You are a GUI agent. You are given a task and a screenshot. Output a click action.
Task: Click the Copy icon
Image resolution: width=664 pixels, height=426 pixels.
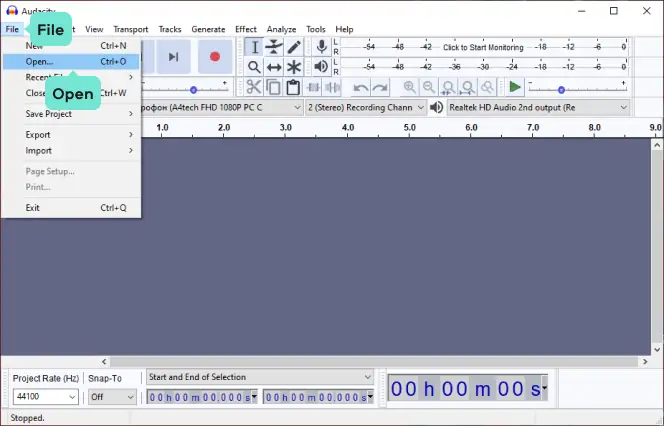[273, 87]
